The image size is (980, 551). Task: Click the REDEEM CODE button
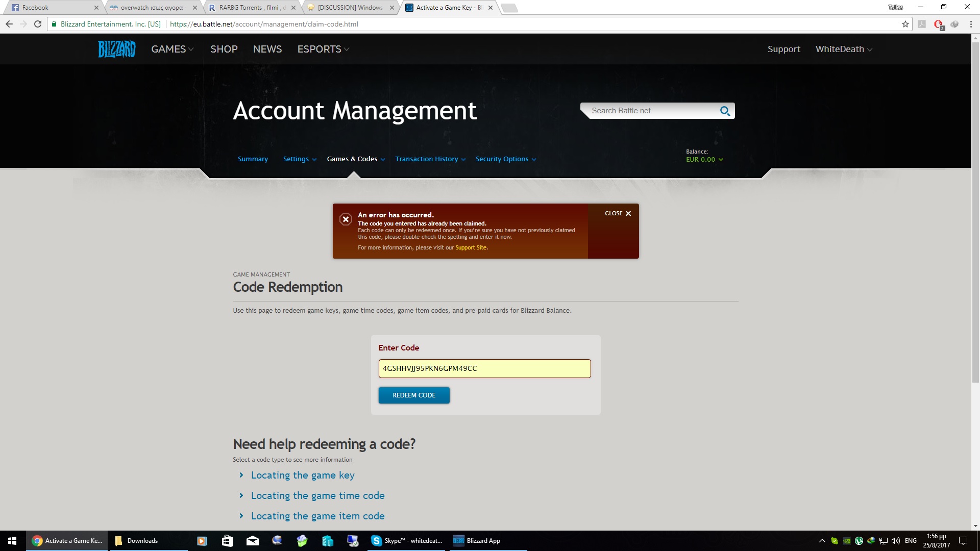tap(414, 395)
